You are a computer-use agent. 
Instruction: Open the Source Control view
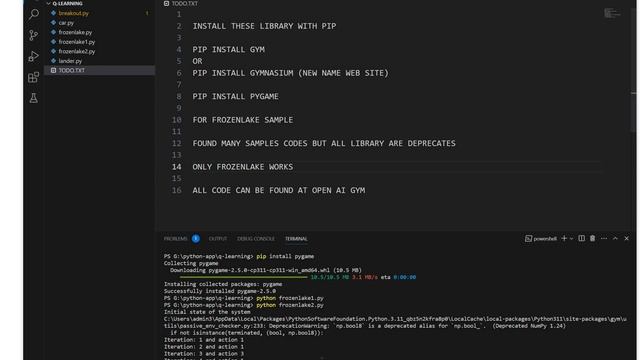coord(34,35)
